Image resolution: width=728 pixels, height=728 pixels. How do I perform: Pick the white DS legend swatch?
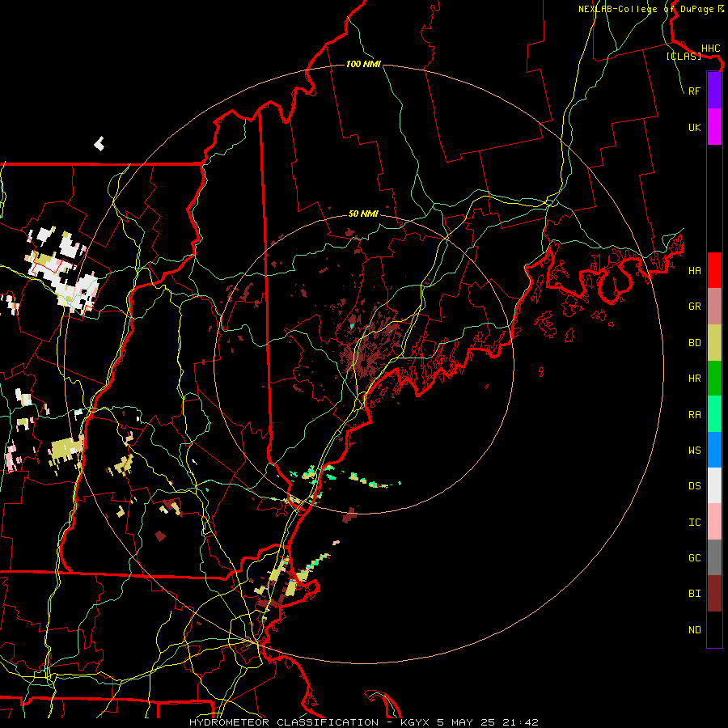(x=714, y=485)
